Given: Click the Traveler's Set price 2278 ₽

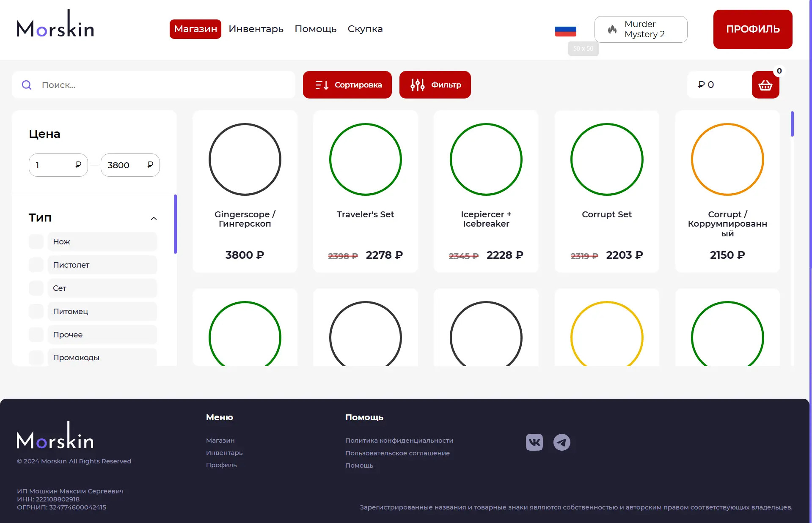Looking at the screenshot, I should click(x=384, y=255).
